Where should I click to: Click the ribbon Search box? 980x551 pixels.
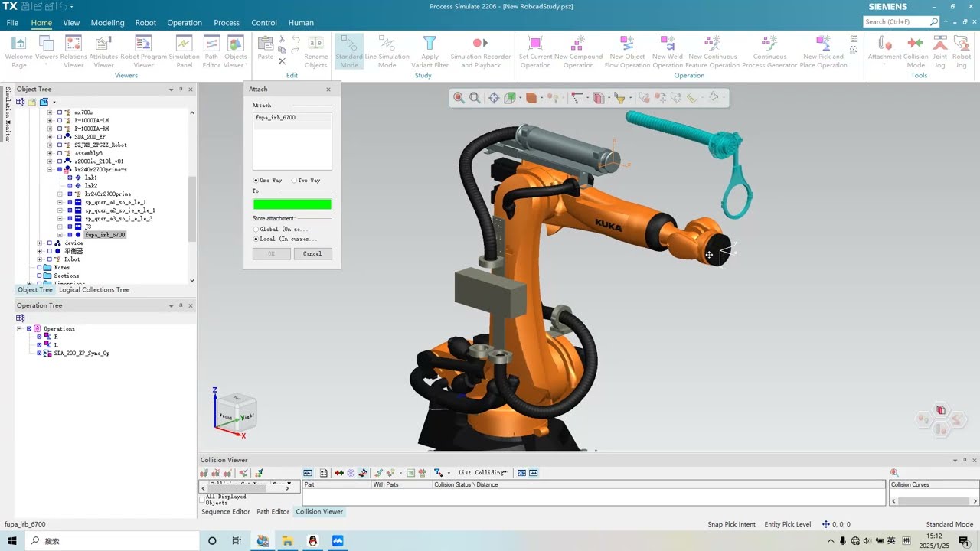901,21
